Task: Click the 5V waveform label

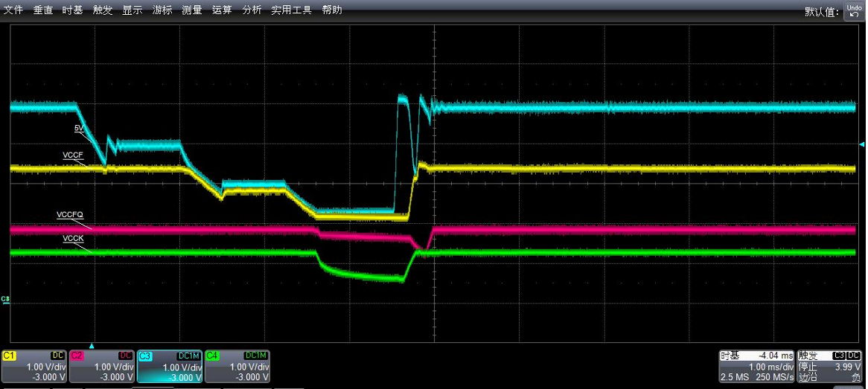Action: [x=80, y=128]
